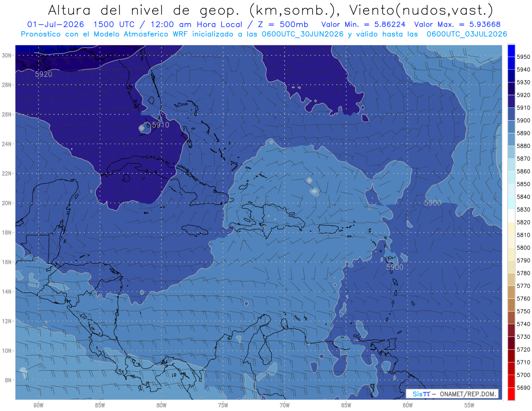Image resolution: width=532 pixels, height=411 pixels.
Task: Click the 5770 color scale label
Action: [x=524, y=286]
